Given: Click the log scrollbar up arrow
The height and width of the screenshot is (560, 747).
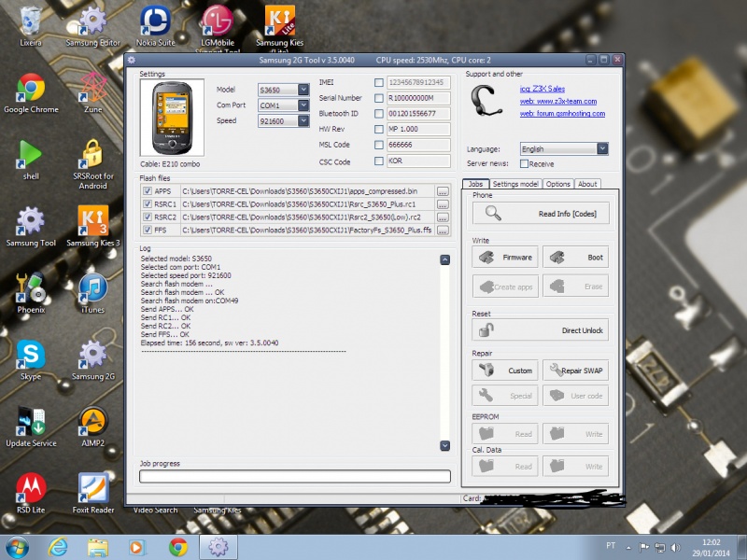Looking at the screenshot, I should [445, 259].
